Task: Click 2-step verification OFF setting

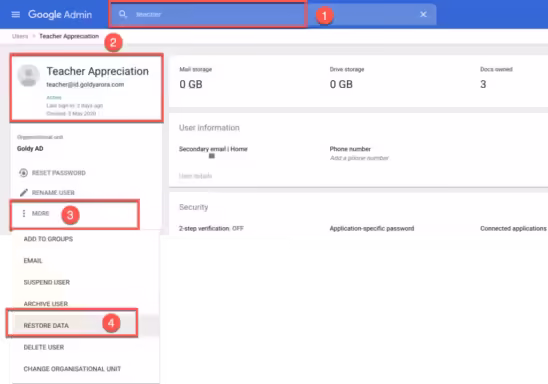Action: 211,229
